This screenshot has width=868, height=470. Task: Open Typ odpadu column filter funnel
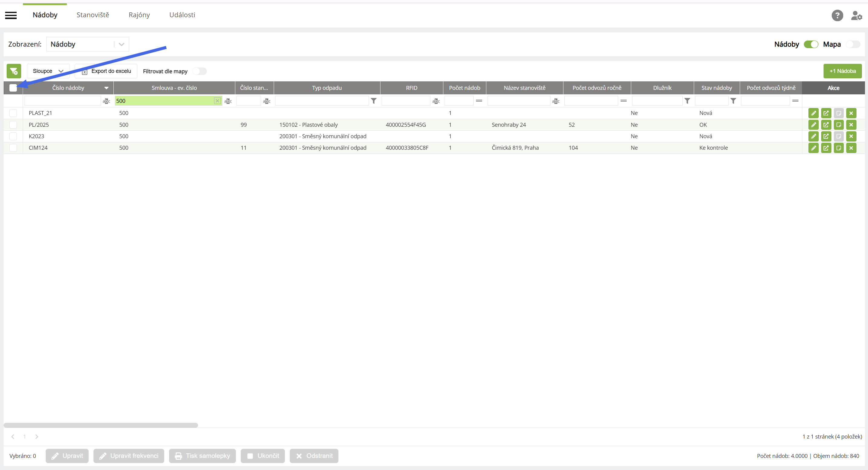(374, 101)
